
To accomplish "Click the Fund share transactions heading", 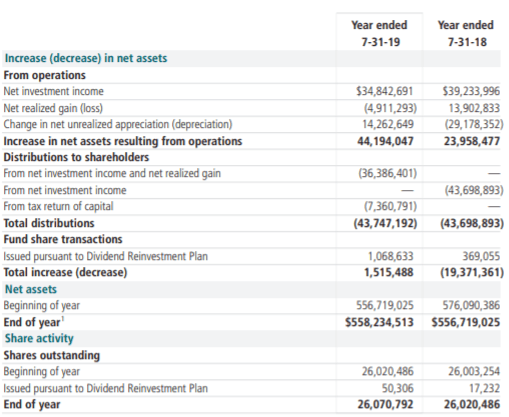I will click(63, 239).
